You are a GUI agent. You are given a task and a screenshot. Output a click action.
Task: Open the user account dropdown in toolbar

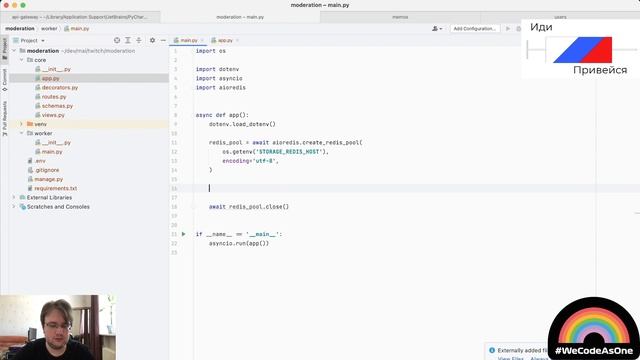(x=437, y=29)
